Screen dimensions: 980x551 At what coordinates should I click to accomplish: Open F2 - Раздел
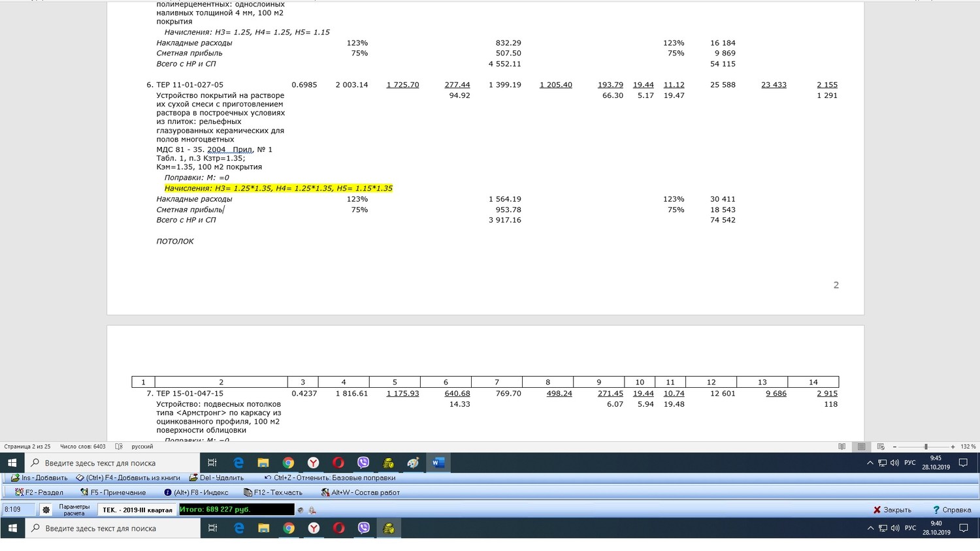click(39, 492)
